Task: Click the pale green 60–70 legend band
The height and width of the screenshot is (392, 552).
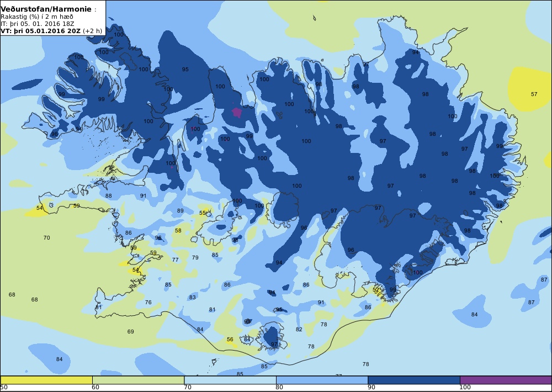Action: click(x=139, y=380)
